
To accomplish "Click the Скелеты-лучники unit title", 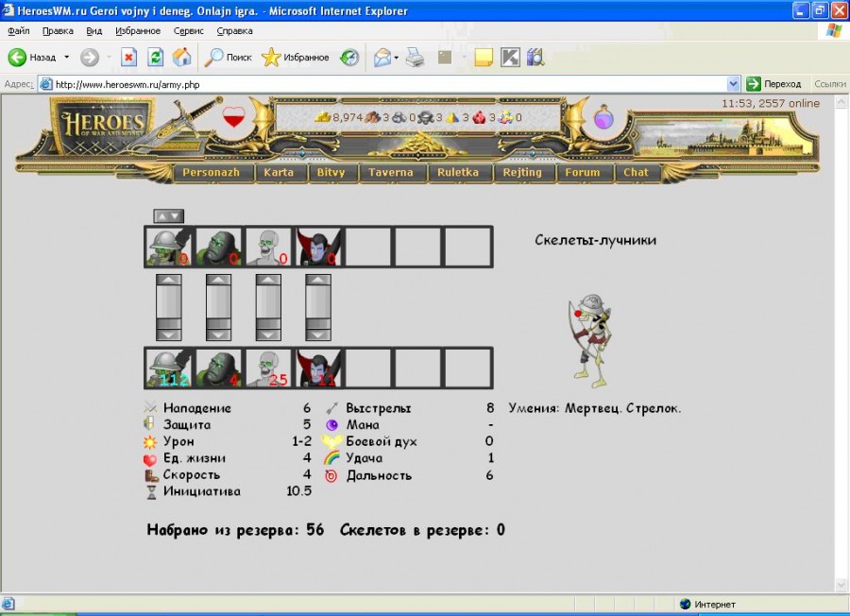I will [595, 240].
